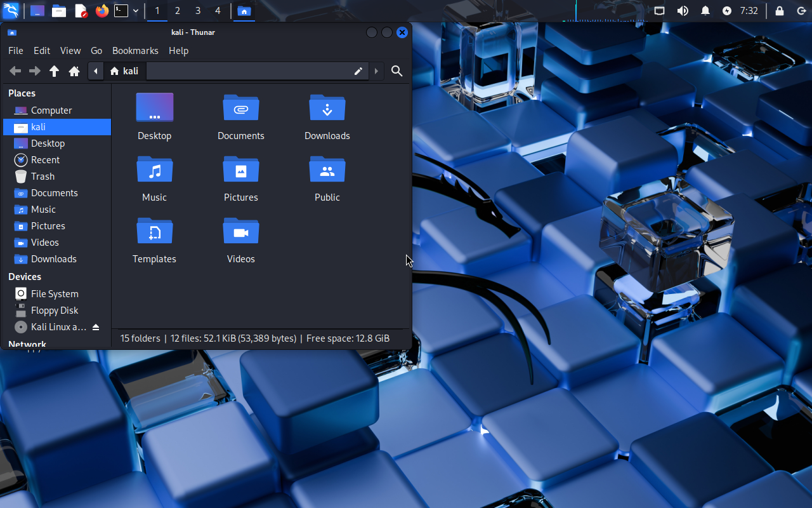Open the View menu
Viewport: 812px width, 508px height.
[70, 51]
